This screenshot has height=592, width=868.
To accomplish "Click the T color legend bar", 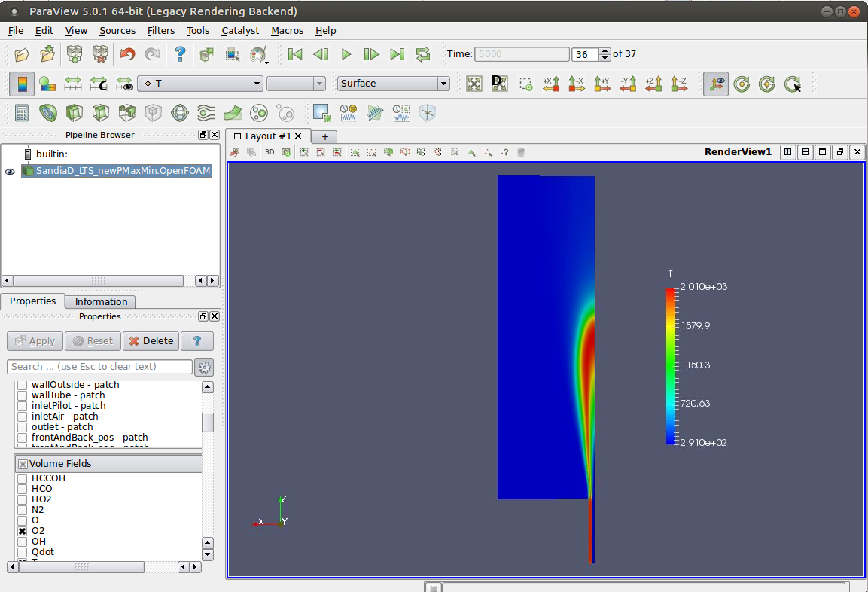I will (x=670, y=366).
